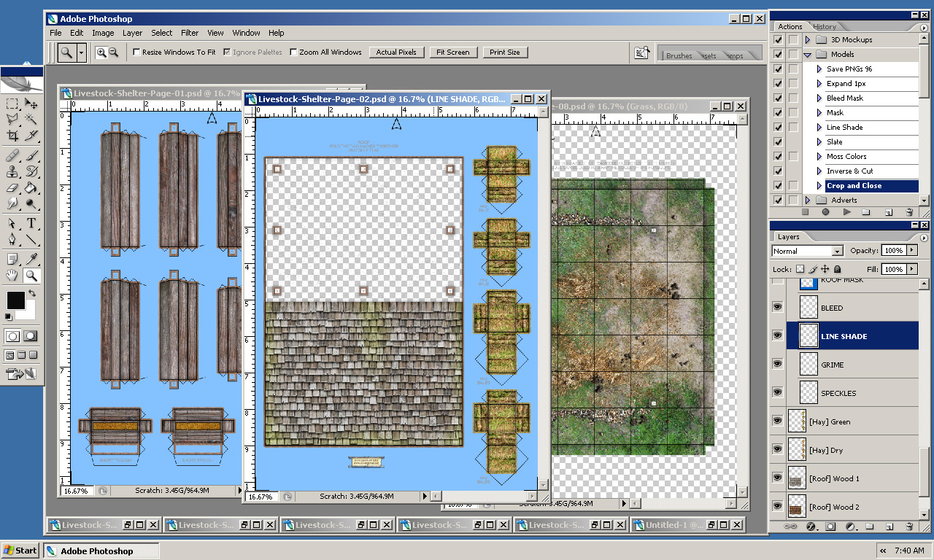Select the Move tool
This screenshot has width=934, height=560.
[31, 104]
